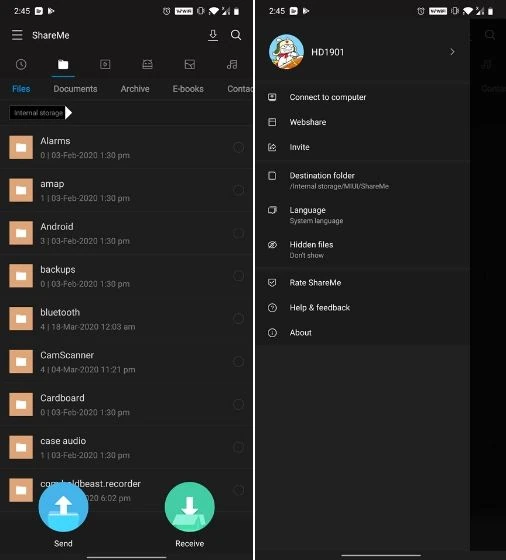Select the video category icon

click(x=105, y=64)
